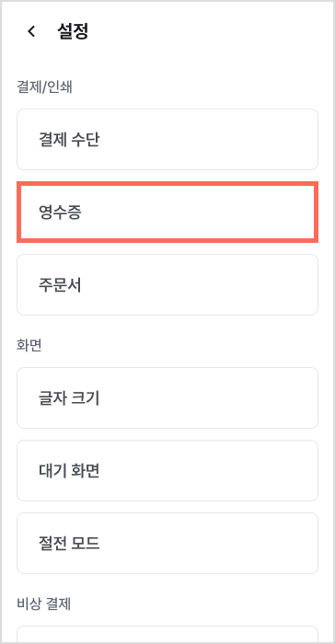Click the 화면 section header

coord(29,345)
